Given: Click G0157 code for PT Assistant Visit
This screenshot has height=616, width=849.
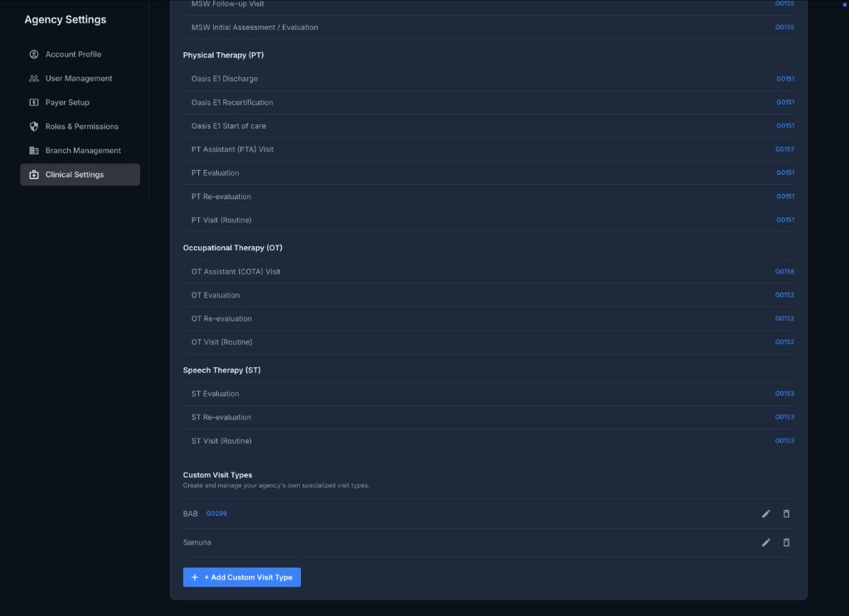Looking at the screenshot, I should [784, 149].
